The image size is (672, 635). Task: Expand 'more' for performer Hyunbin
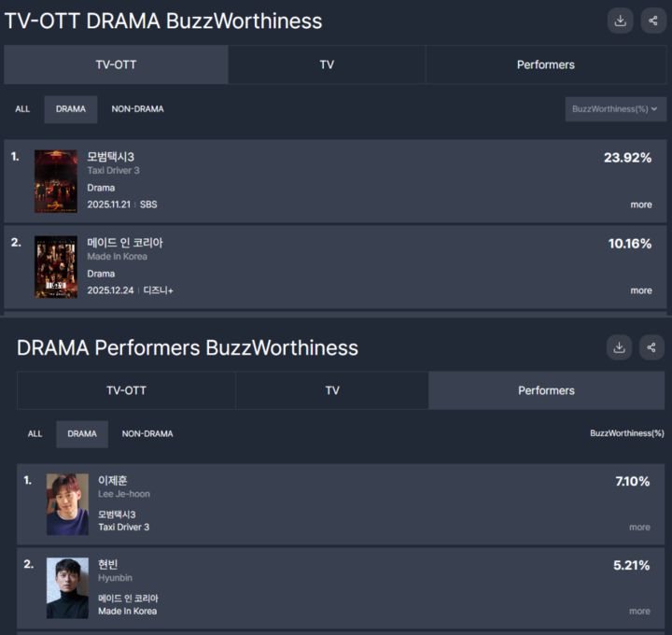(639, 612)
